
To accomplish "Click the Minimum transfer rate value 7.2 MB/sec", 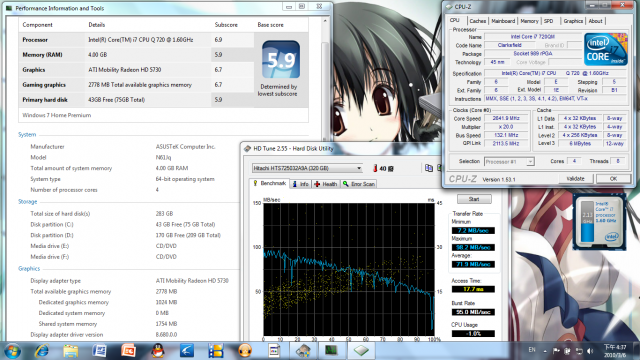I will pos(473,231).
